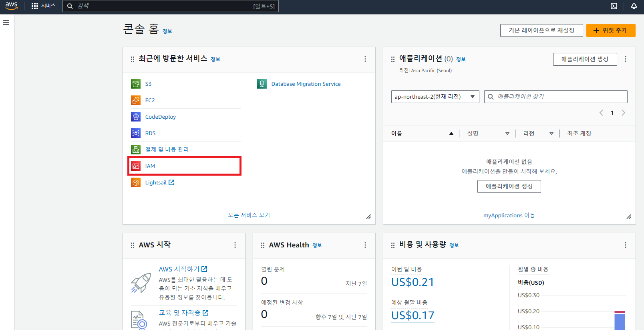Click page number 1 in applications pagination
The image size is (644, 330).
point(612,113)
